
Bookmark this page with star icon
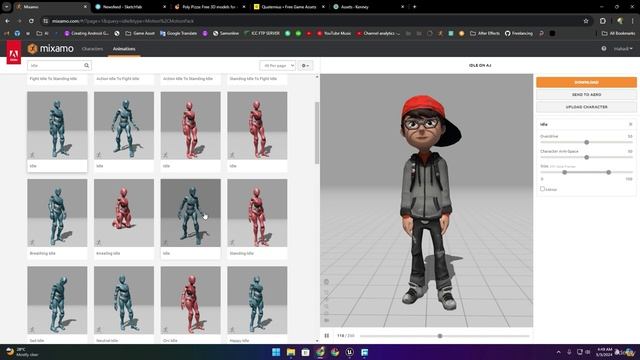pyautogui.click(x=586, y=21)
